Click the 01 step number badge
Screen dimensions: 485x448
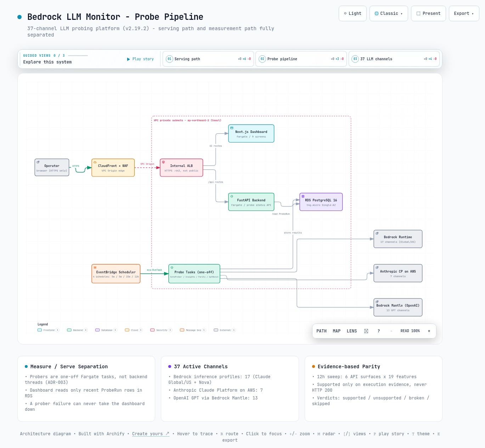[x=169, y=59]
